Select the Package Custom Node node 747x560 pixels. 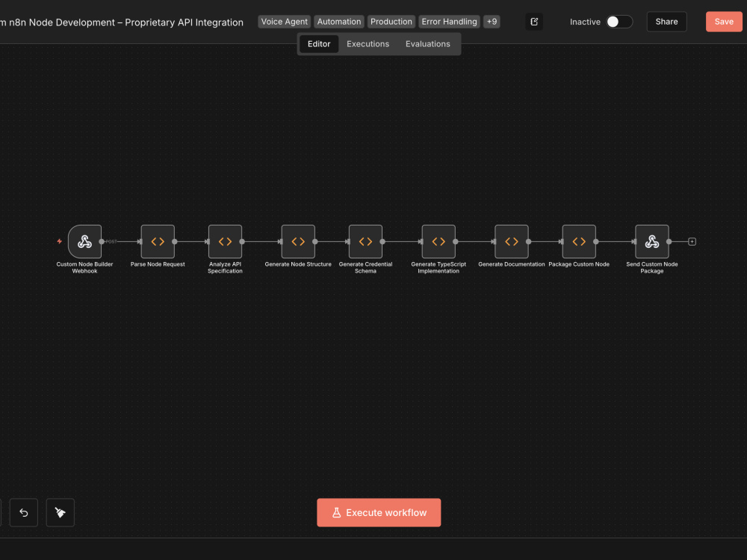tap(579, 241)
